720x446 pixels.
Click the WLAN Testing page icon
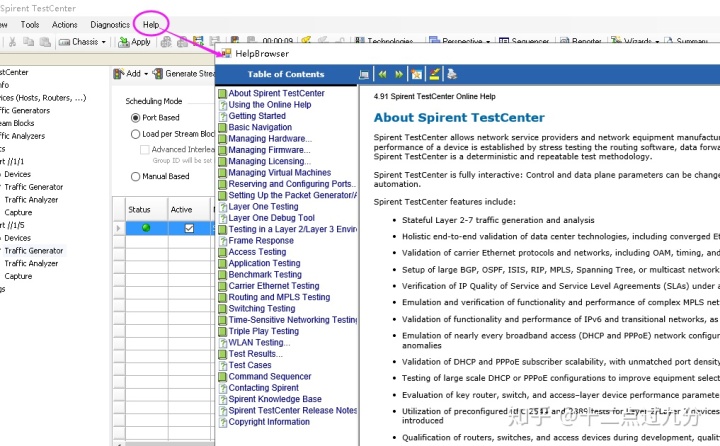(x=223, y=343)
